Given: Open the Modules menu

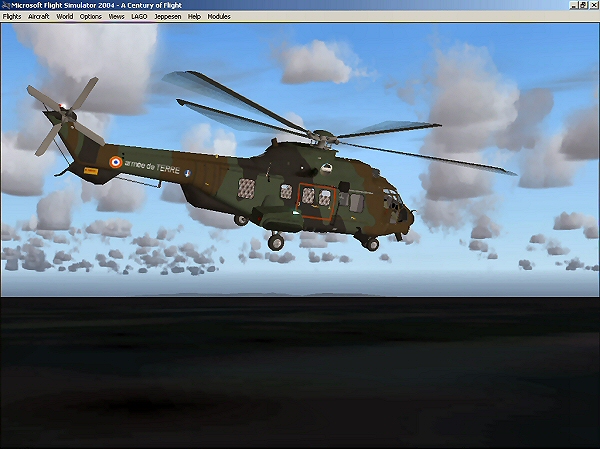Looking at the screenshot, I should point(219,17).
